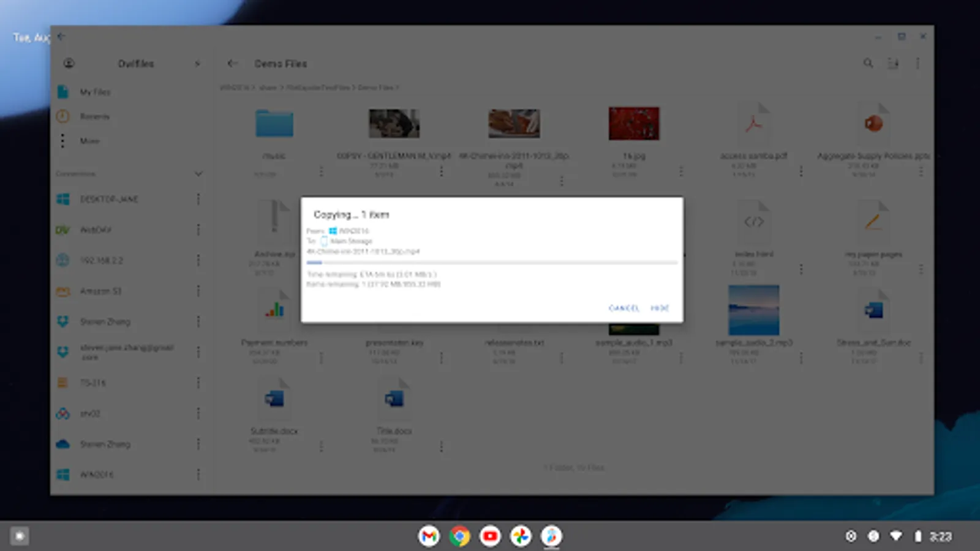Click Demo Files in the breadcrumb path

(375, 88)
